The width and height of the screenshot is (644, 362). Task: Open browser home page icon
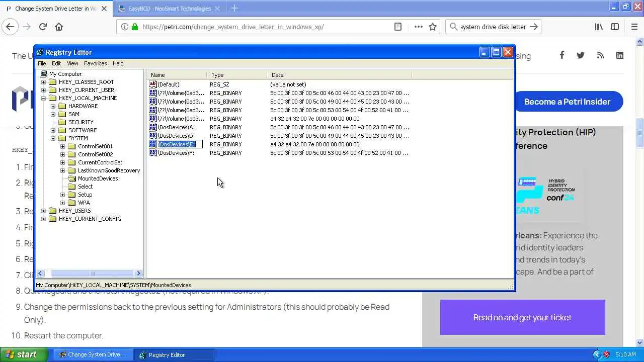59,27
